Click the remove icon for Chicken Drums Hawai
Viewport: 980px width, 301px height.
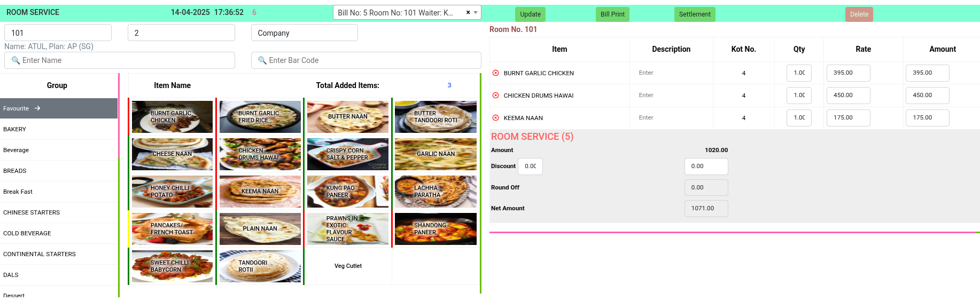[x=495, y=96]
